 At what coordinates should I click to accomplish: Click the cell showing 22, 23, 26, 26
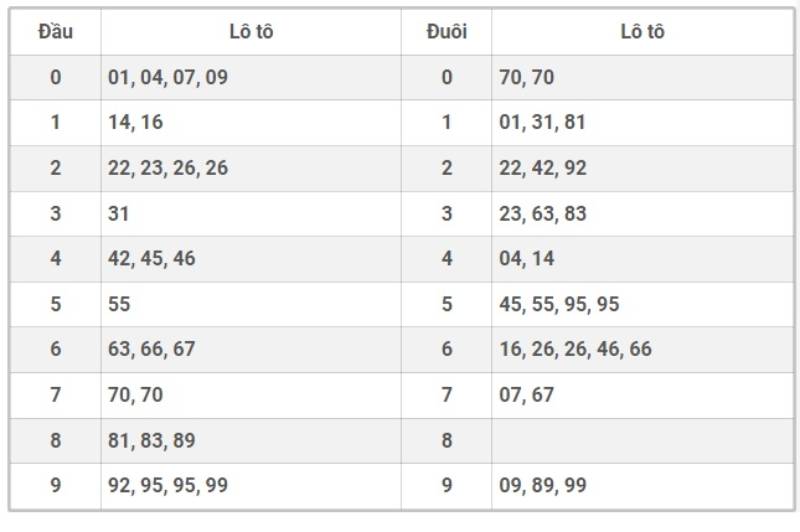[x=168, y=168]
